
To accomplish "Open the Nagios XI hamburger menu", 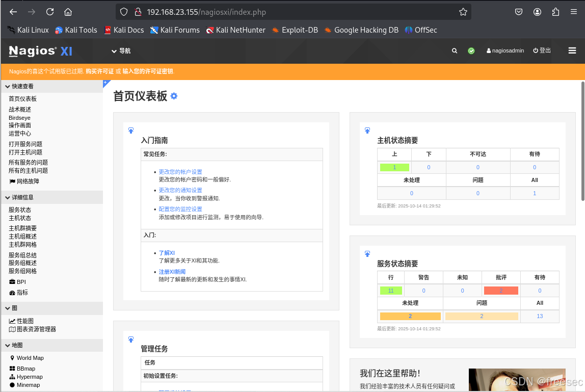I will [572, 50].
